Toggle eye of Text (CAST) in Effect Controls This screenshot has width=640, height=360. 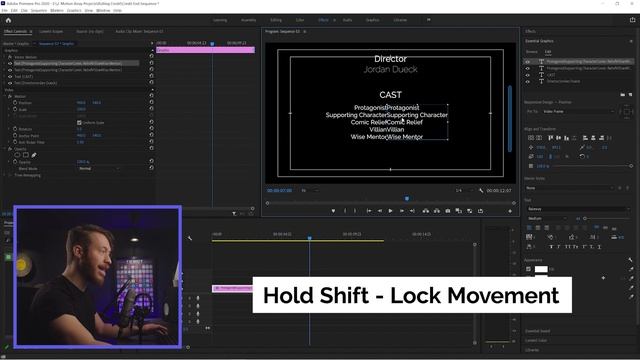pyautogui.click(x=10, y=76)
